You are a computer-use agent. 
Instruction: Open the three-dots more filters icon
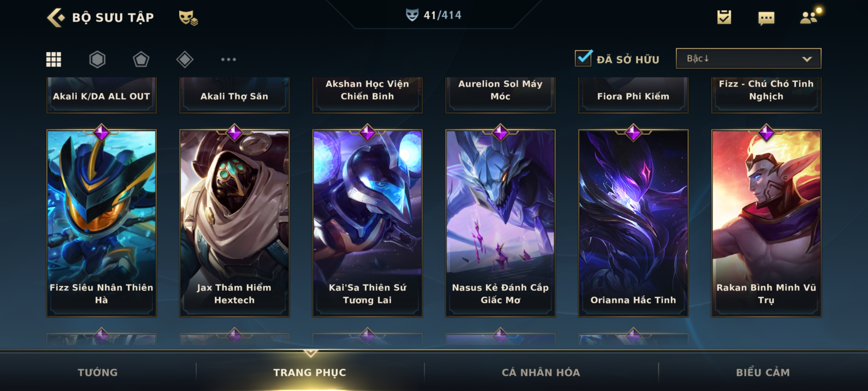pos(229,59)
